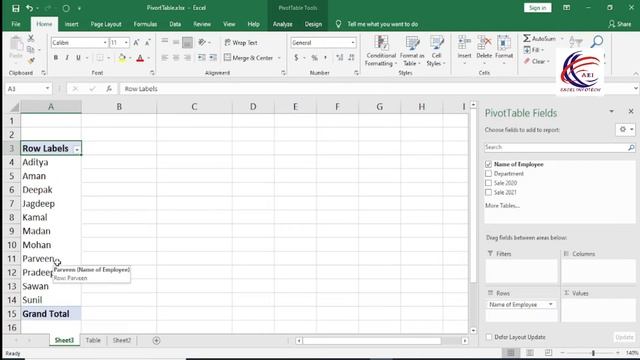Click the zoom slider handle
Screen dimensions: 640x360
[593, 353]
